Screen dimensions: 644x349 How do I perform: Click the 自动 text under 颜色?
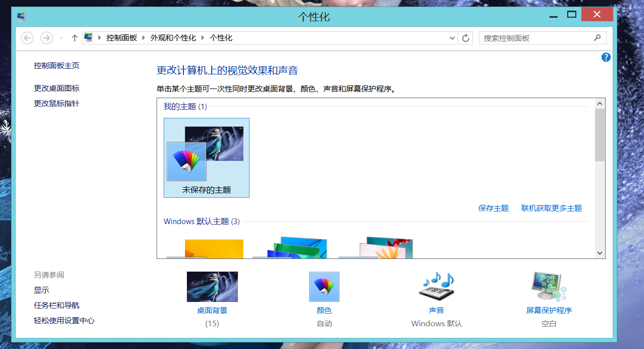(324, 324)
